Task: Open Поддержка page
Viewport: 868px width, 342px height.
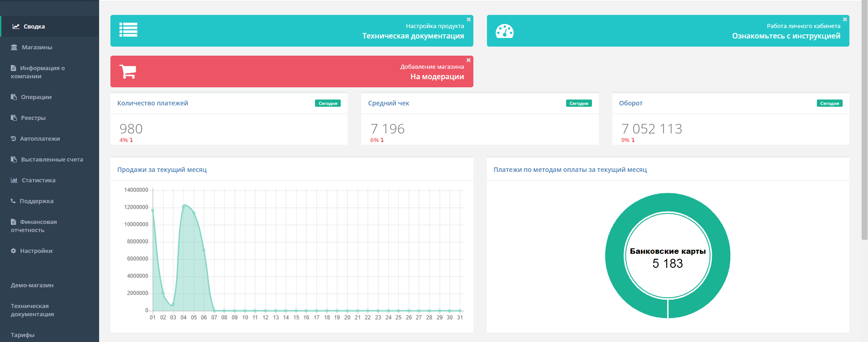Action: (49, 201)
